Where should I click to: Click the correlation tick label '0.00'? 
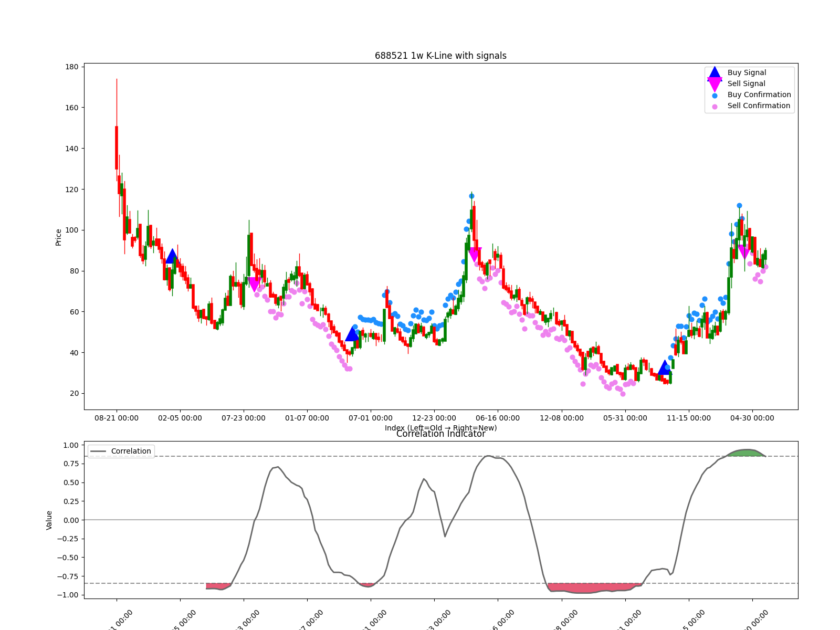click(x=70, y=520)
